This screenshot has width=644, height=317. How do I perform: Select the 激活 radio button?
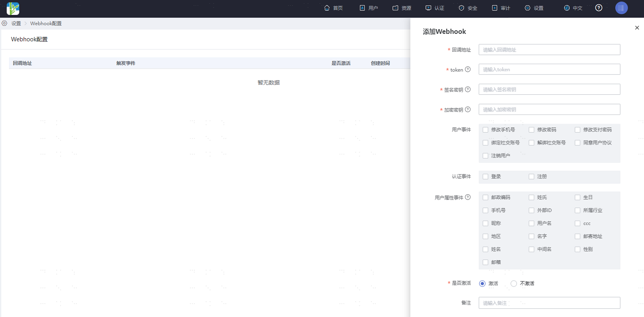point(482,284)
